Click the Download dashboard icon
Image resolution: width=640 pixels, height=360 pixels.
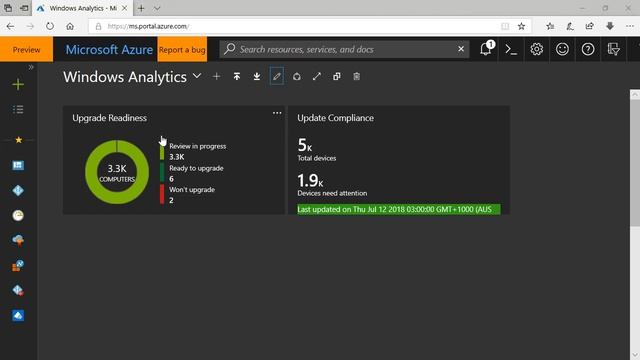click(x=257, y=76)
